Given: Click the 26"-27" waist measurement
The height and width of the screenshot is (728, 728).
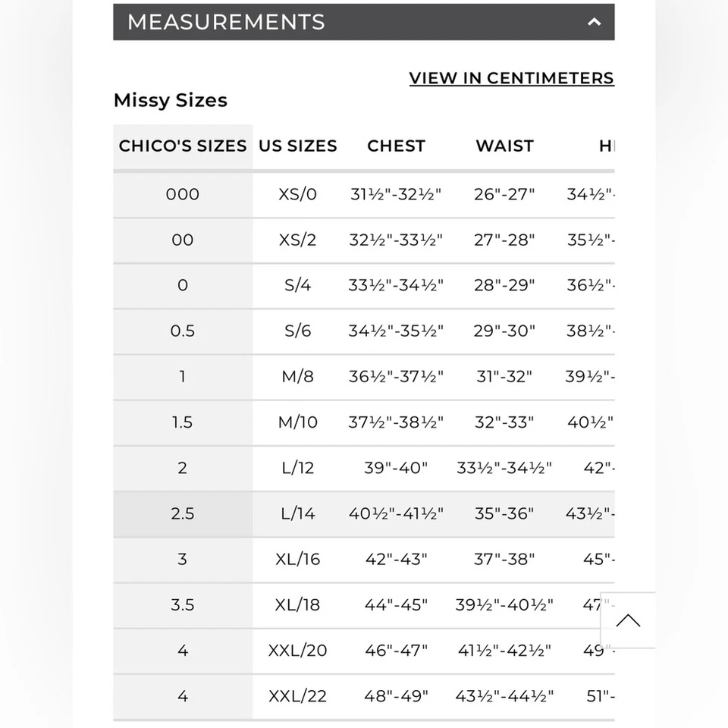Looking at the screenshot, I should pos(504,194).
